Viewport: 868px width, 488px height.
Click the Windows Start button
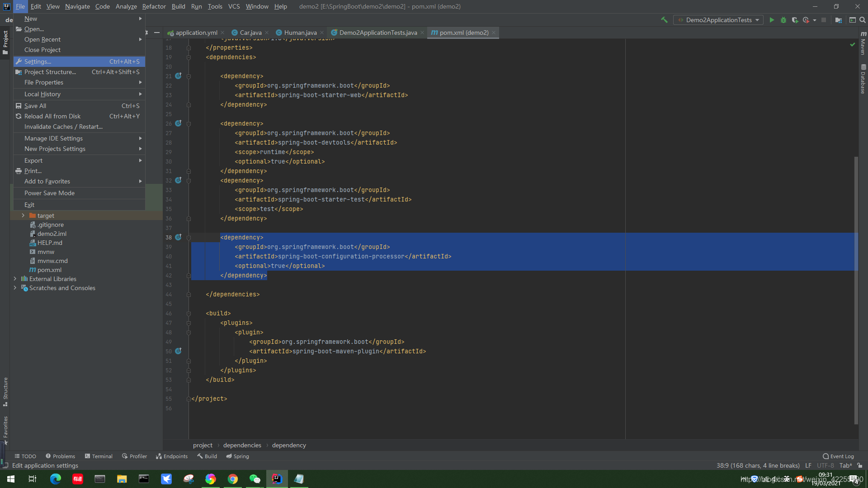(x=11, y=479)
